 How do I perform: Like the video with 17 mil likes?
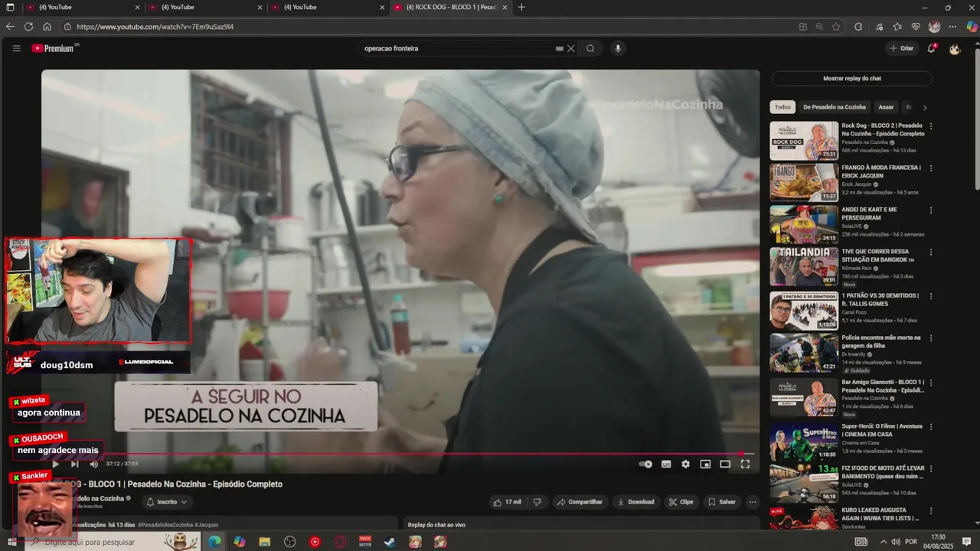click(507, 502)
